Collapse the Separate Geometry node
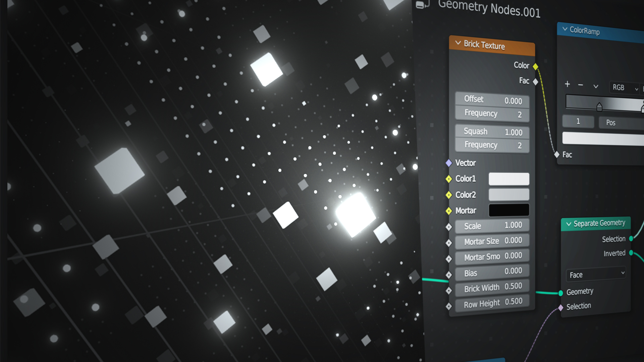 click(569, 224)
